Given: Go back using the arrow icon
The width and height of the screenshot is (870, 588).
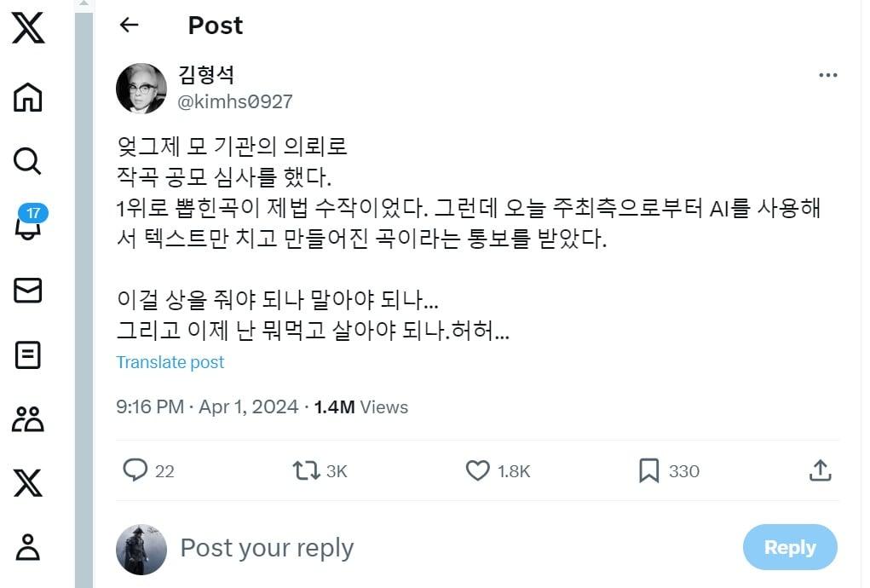Looking at the screenshot, I should [130, 26].
